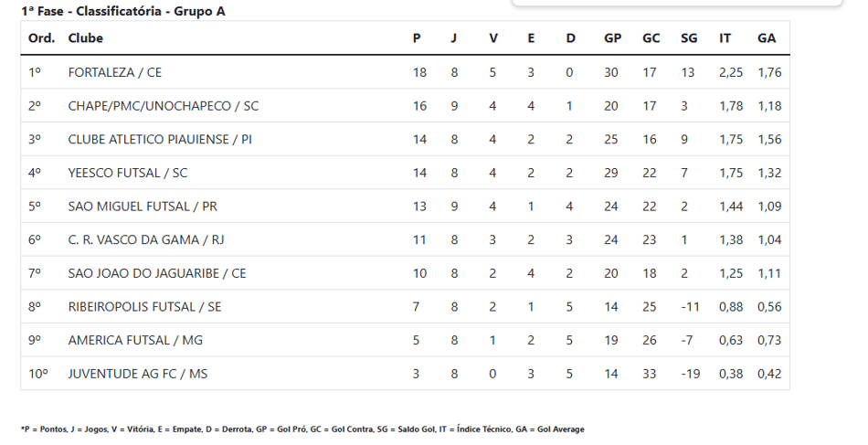The height and width of the screenshot is (445, 868).
Task: Click the Clube column header
Action: pos(85,38)
